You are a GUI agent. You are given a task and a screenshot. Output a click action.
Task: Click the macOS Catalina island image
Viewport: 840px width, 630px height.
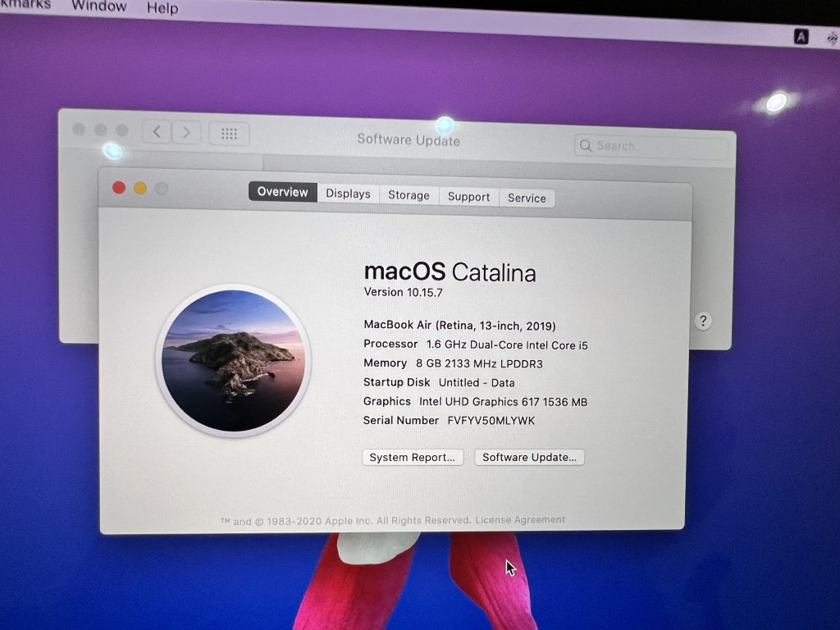[x=233, y=361]
